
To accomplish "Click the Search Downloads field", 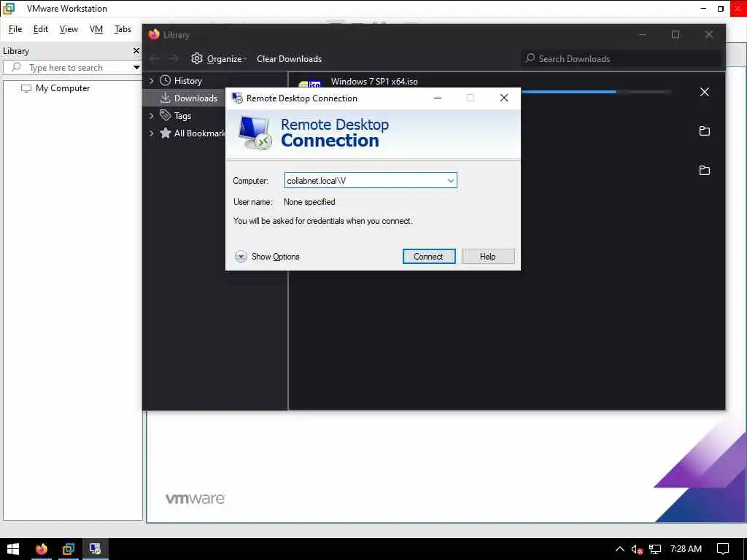I will (621, 58).
